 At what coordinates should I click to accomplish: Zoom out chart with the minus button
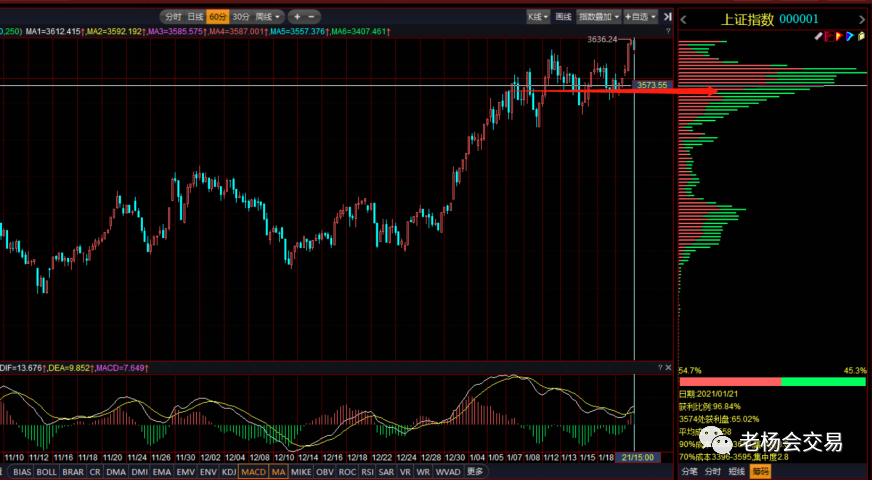point(312,17)
